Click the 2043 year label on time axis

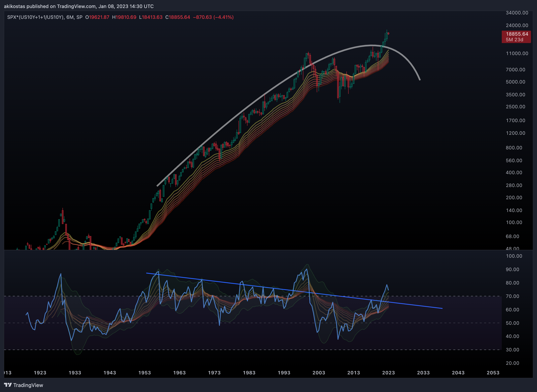[458, 373]
